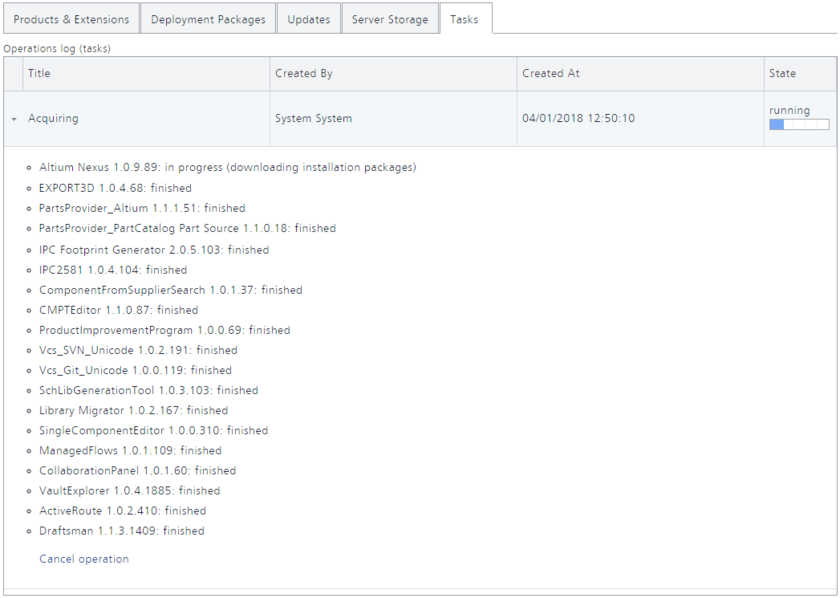Select the status icon for ActiveRoute 1.0.2.410

[27, 511]
